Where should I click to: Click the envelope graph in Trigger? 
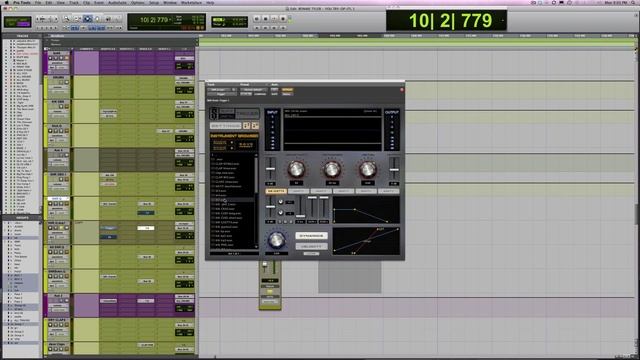[x=366, y=210]
